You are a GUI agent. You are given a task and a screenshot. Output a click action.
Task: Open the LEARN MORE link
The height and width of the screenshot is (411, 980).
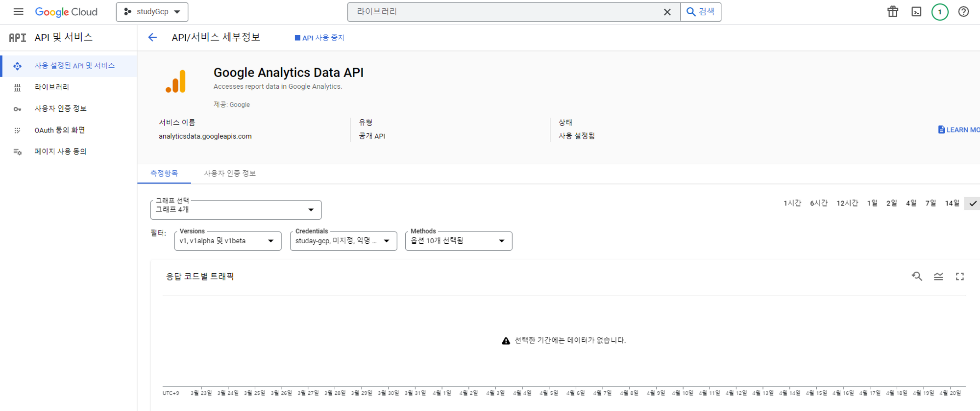(x=959, y=129)
